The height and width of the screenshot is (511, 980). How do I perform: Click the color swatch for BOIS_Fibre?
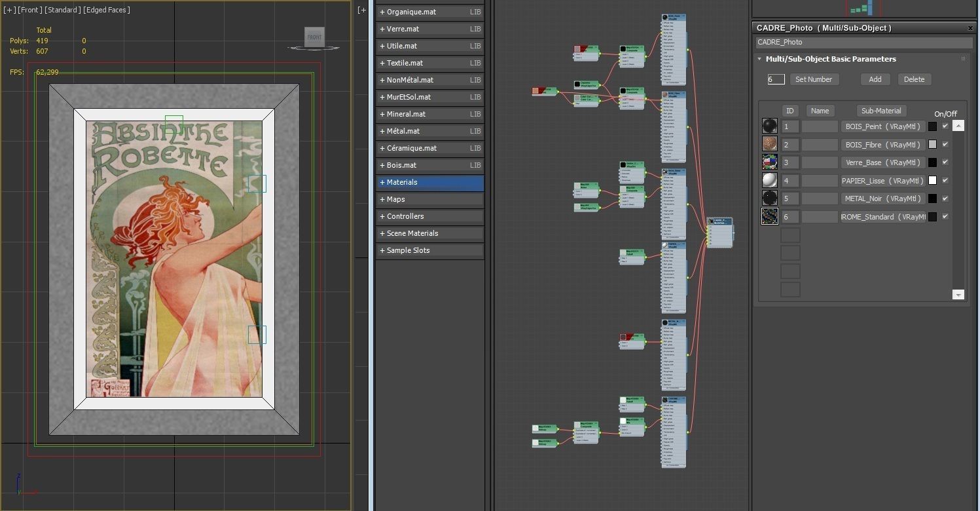(932, 144)
